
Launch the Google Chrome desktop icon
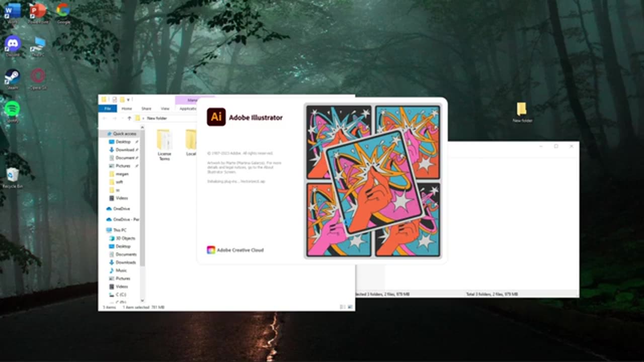click(63, 13)
